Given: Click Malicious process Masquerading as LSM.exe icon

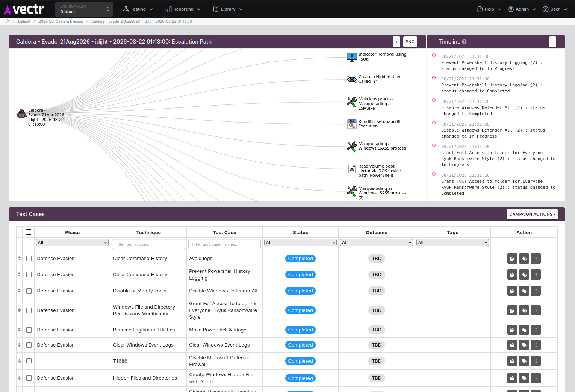Looking at the screenshot, I should tap(352, 102).
